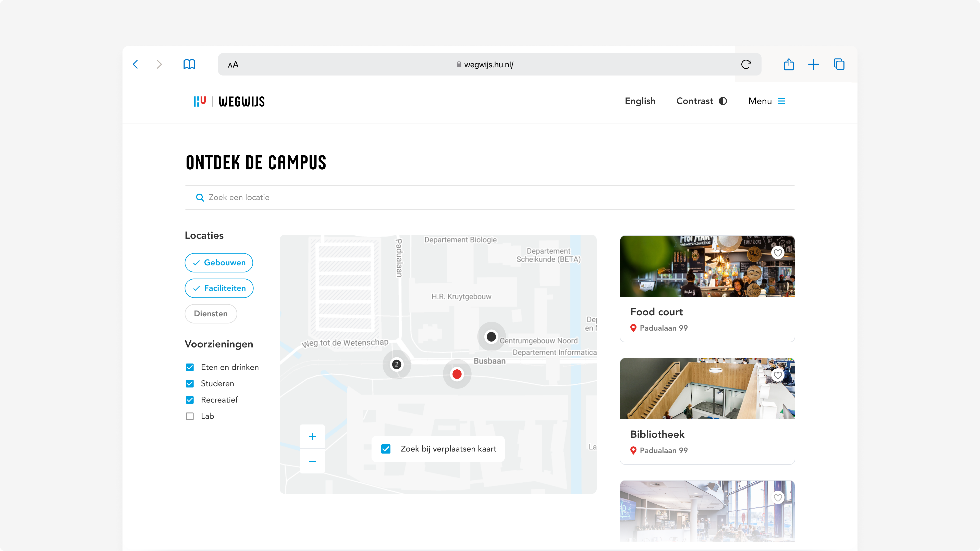Screen dimensions: 980x551
Task: Zoom out on the campus map
Action: click(312, 461)
